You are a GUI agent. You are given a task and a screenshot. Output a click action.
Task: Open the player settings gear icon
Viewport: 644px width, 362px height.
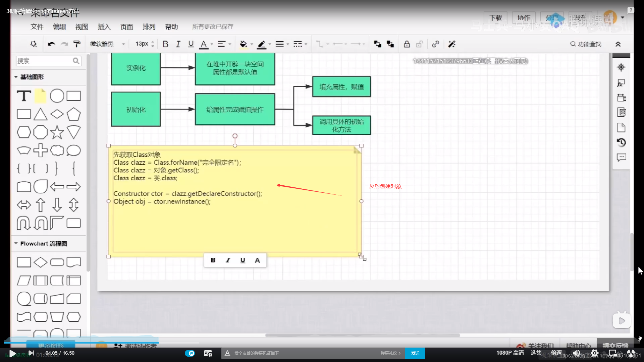pyautogui.click(x=595, y=353)
